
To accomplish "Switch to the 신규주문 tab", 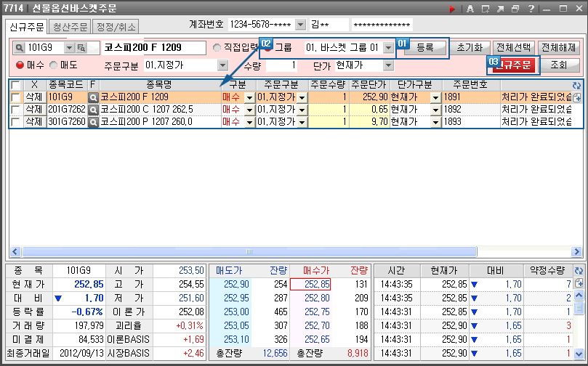I will 27,27.
